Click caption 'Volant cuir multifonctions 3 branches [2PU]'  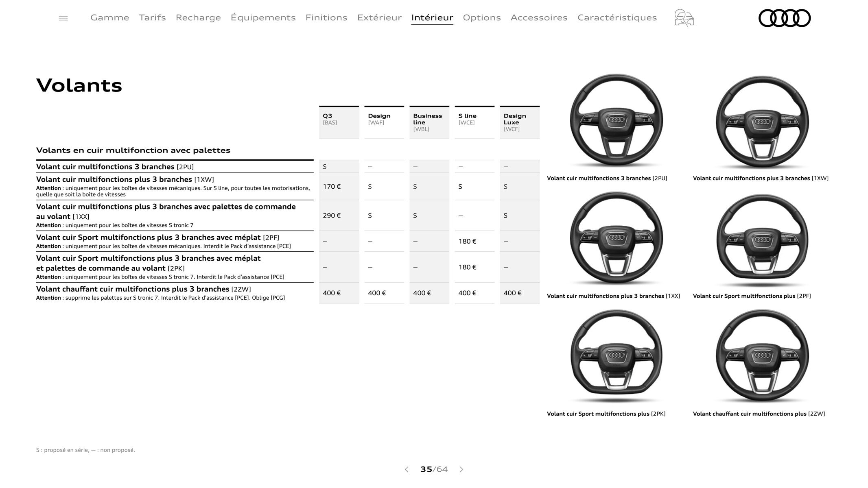pyautogui.click(x=607, y=178)
